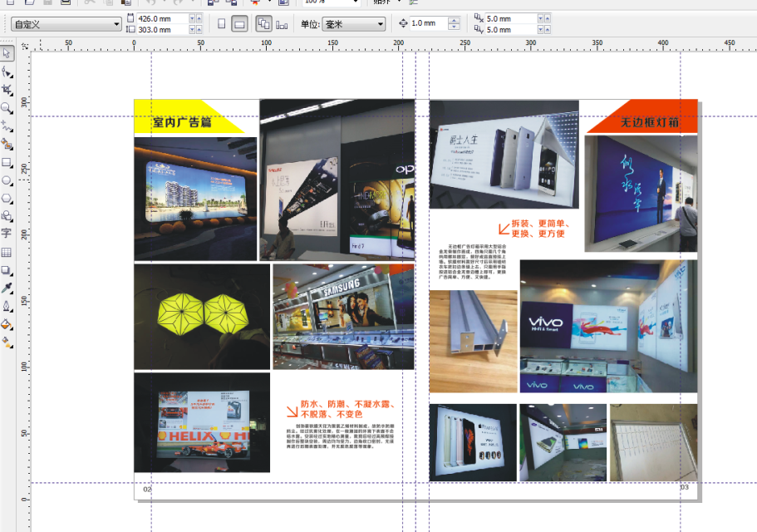
Task: Select the Smart fill tool
Action: 7,144
